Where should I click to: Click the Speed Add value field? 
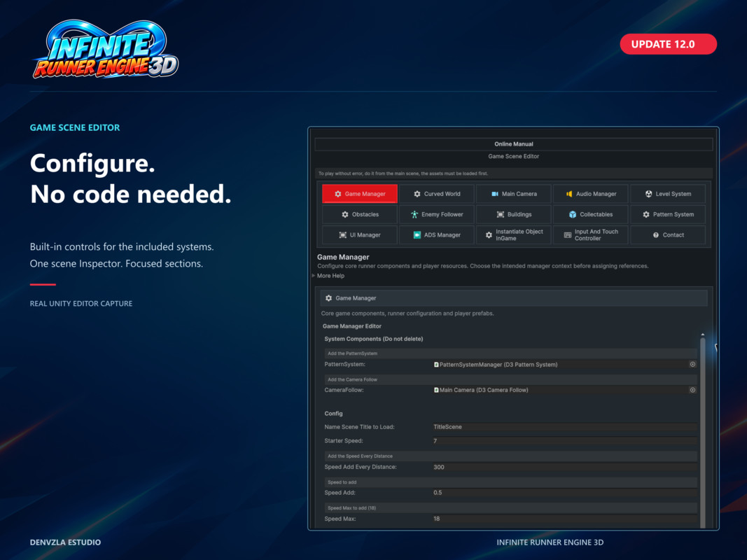[x=564, y=493]
